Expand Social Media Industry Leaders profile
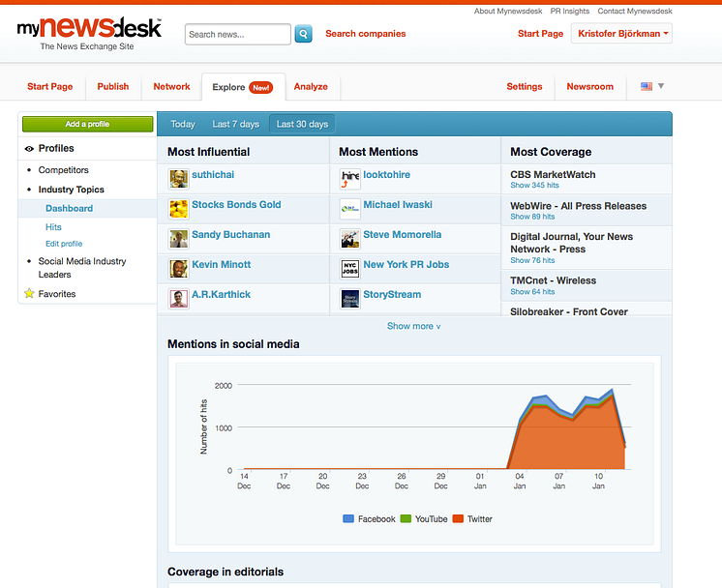 (x=82, y=268)
